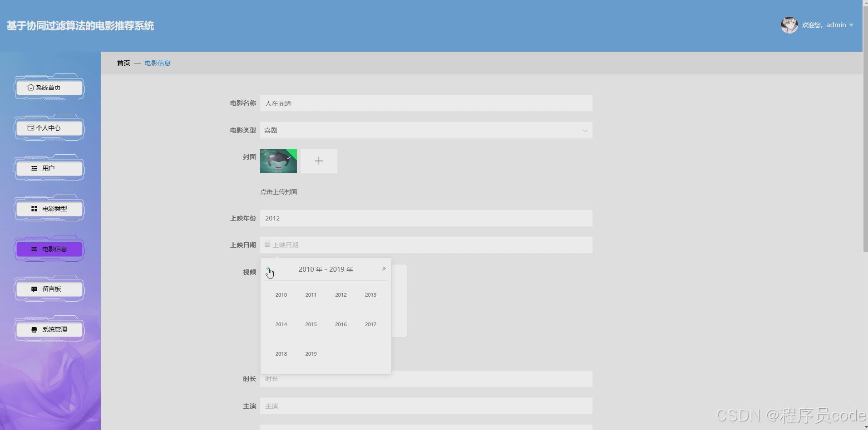Select year 2015 in picker
This screenshot has height=430, width=868.
(311, 324)
